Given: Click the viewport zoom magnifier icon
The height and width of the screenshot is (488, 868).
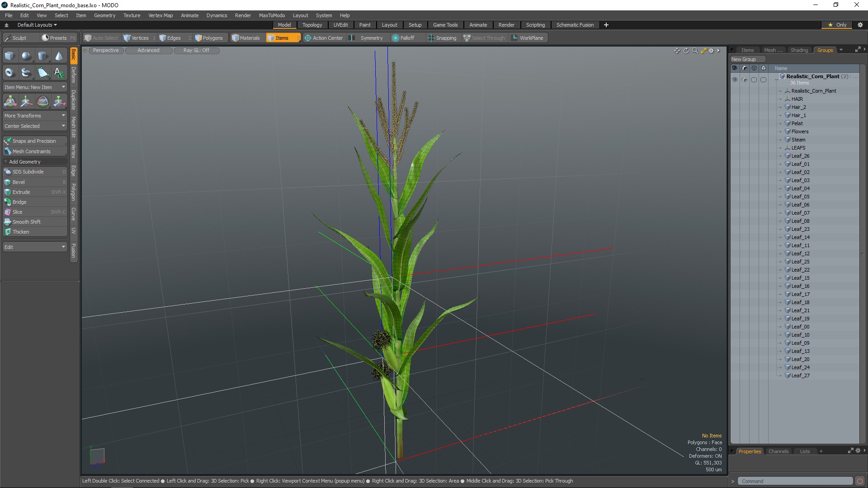Looking at the screenshot, I should click(695, 51).
